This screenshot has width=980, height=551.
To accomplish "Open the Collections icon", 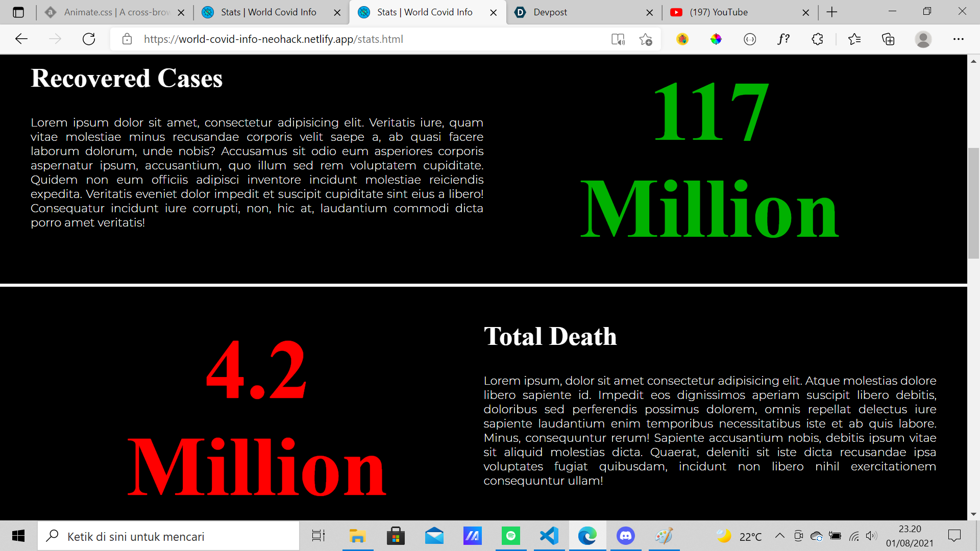I will click(888, 39).
